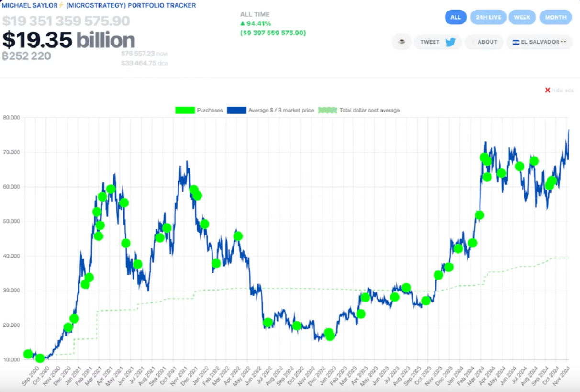
Task: Click the $19.35 billion portfolio value
Action: (69, 40)
